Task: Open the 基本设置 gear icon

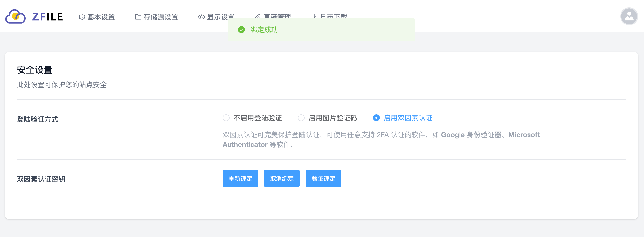Action: pyautogui.click(x=82, y=17)
